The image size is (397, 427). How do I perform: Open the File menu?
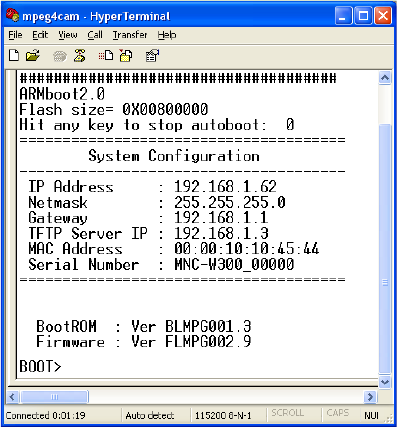(x=15, y=35)
